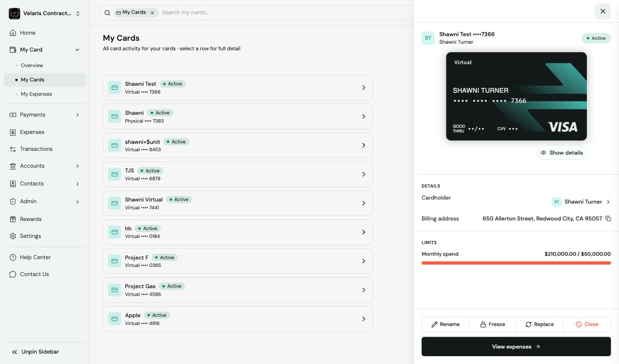This screenshot has width=619, height=364.
Task: Click the Expenses receipt icon
Action: coord(13,132)
